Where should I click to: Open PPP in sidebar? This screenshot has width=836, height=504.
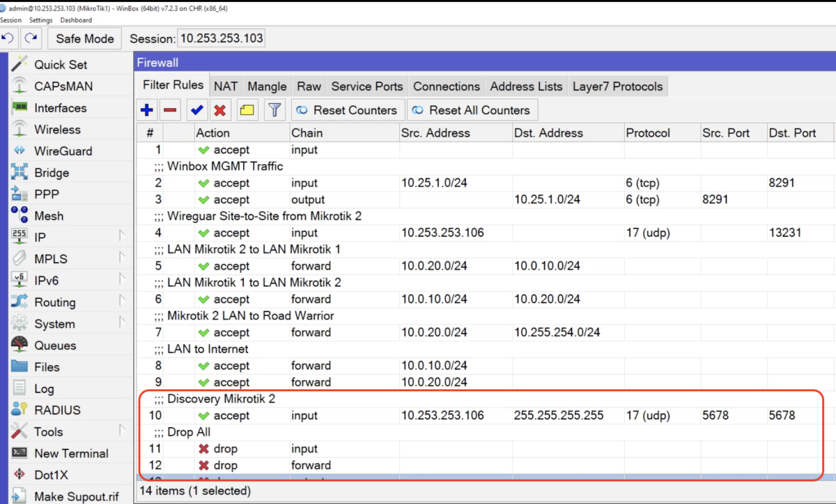coord(47,194)
